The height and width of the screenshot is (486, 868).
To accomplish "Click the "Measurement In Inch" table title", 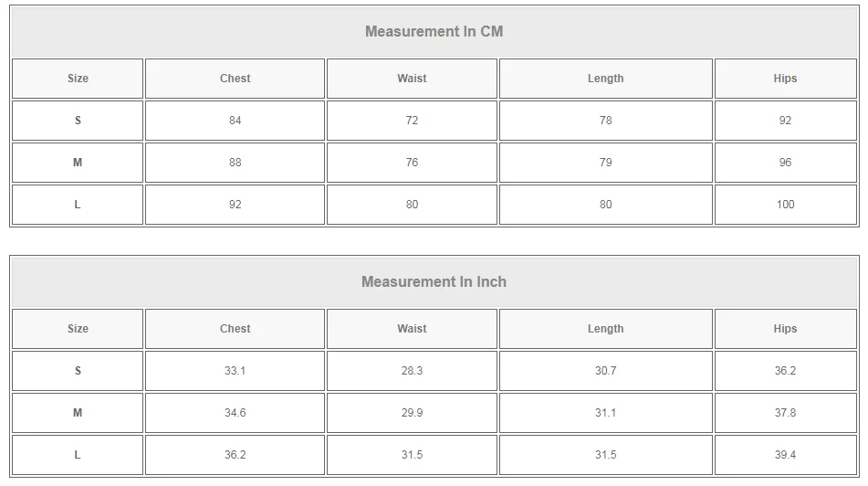I will pos(434,282).
